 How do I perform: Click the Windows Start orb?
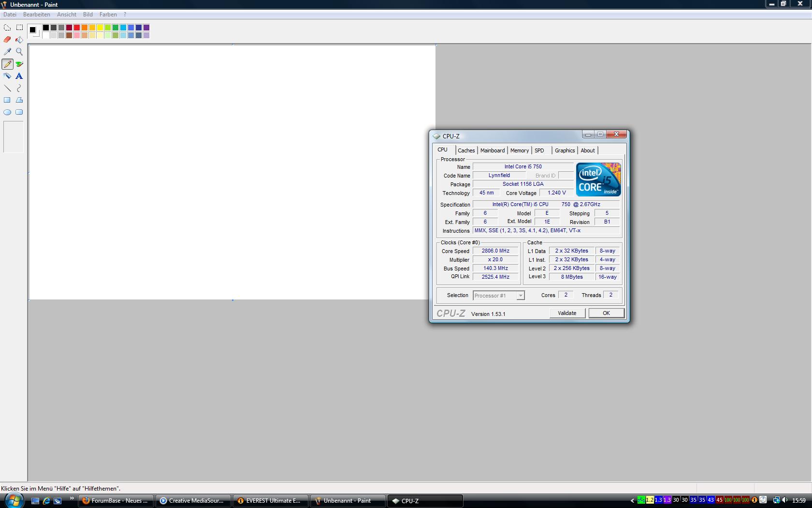[14, 500]
